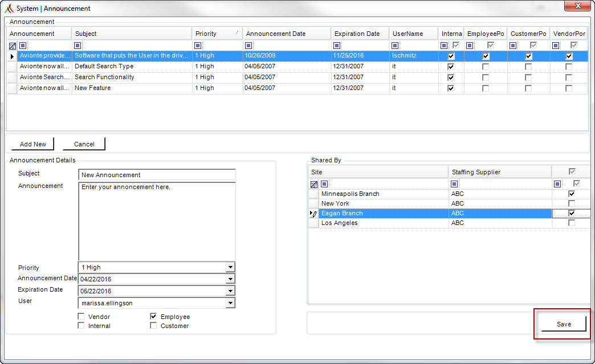This screenshot has height=364, width=595.
Task: Click into the Subject text field
Action: tap(157, 175)
